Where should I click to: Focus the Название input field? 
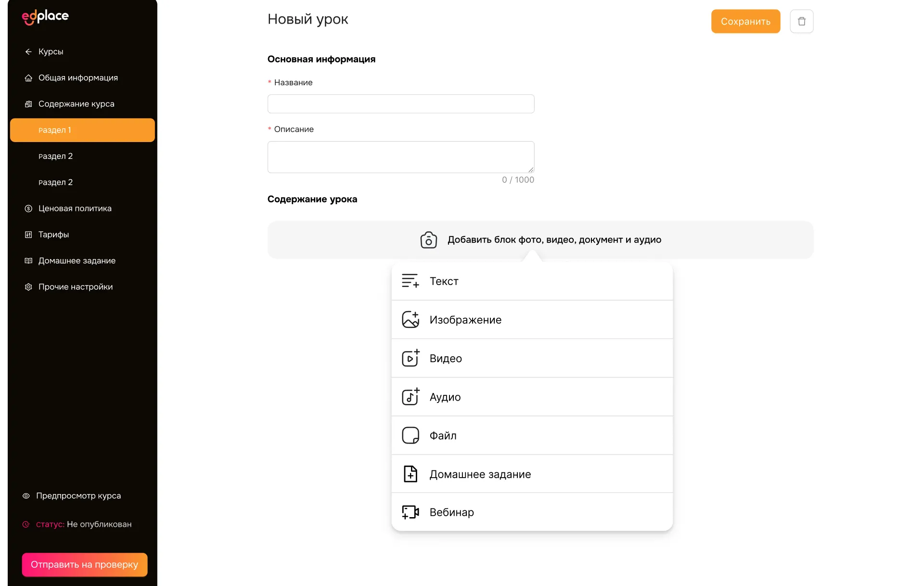[x=401, y=104]
